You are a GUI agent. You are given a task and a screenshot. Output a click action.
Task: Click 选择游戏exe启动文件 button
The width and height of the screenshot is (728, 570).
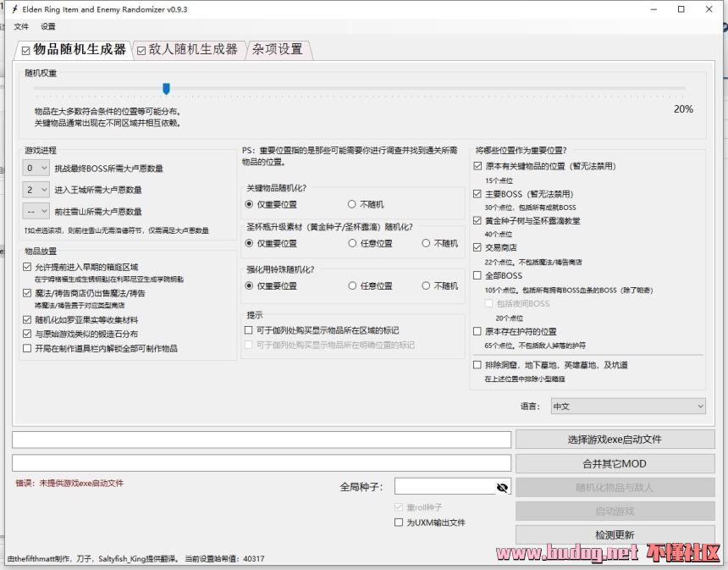click(615, 440)
